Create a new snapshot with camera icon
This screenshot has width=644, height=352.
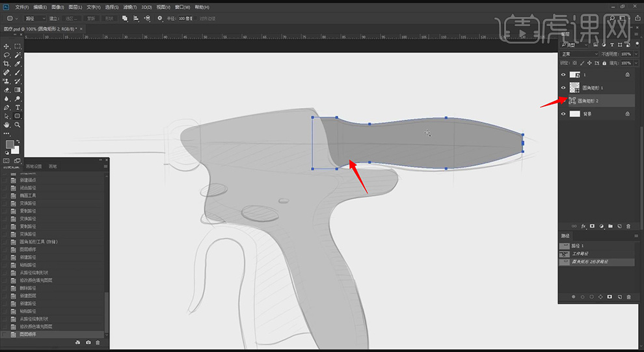pyautogui.click(x=88, y=342)
